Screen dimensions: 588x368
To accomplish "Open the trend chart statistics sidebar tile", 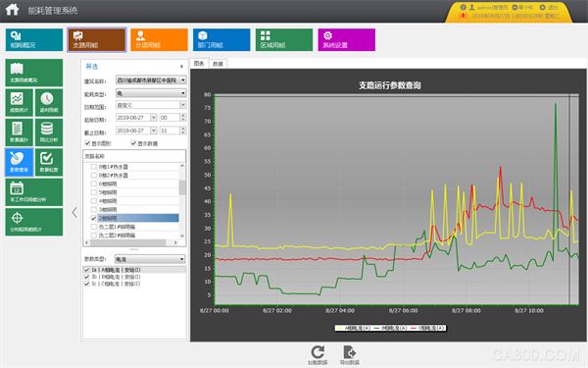I will (20, 102).
